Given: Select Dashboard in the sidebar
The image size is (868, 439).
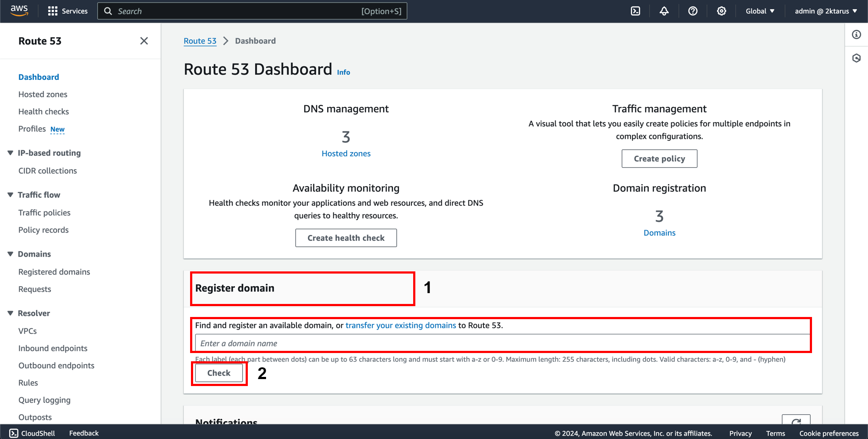Looking at the screenshot, I should point(39,77).
